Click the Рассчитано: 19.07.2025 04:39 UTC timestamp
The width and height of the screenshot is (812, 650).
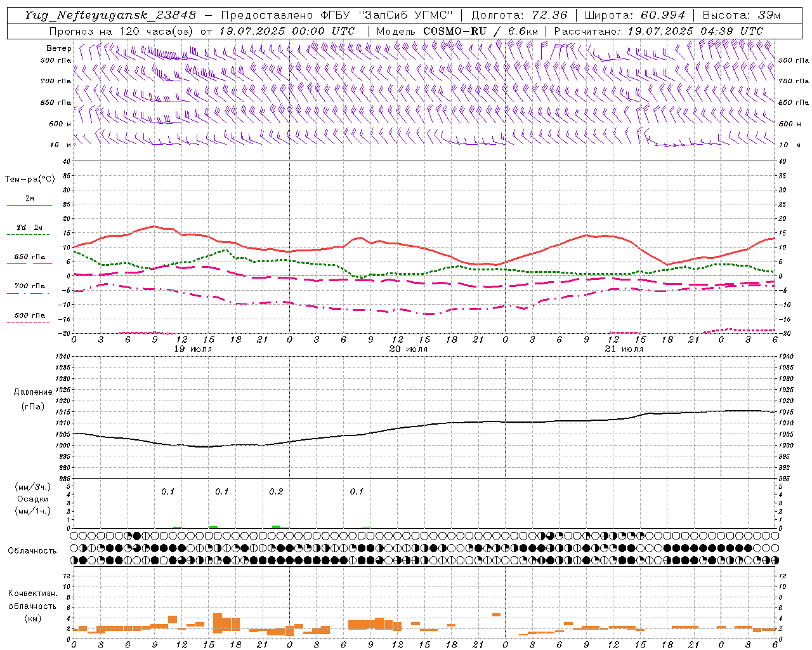pos(658,30)
